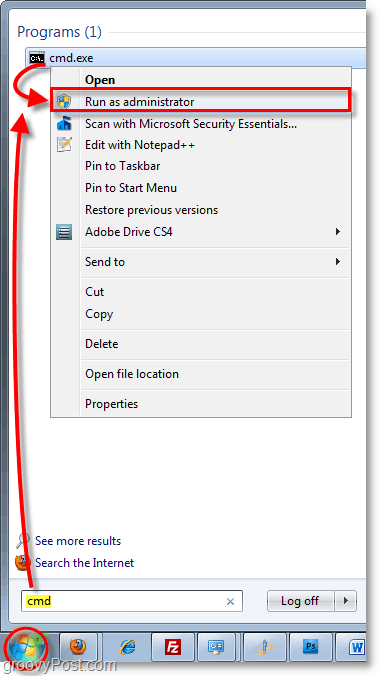Click Search the Internet link
380x676 pixels.
[85, 563]
